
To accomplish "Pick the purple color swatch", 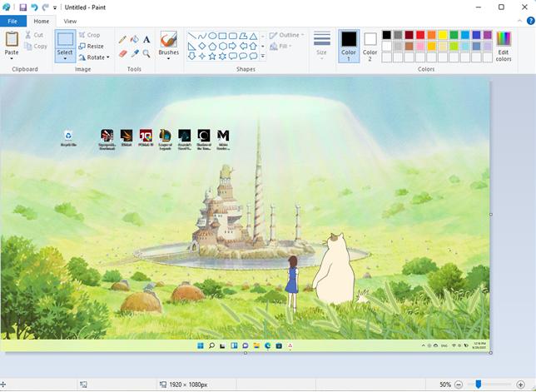I will click(488, 35).
